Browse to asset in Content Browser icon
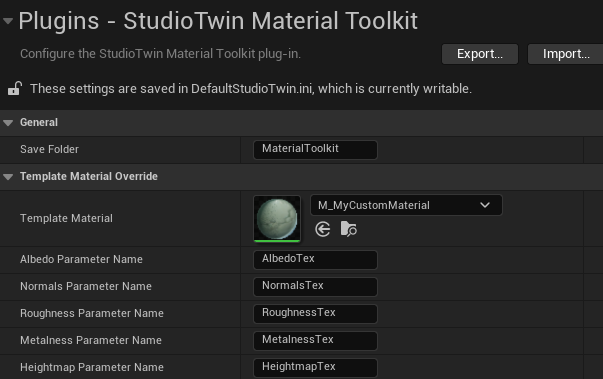This screenshot has width=603, height=379. tap(349, 229)
